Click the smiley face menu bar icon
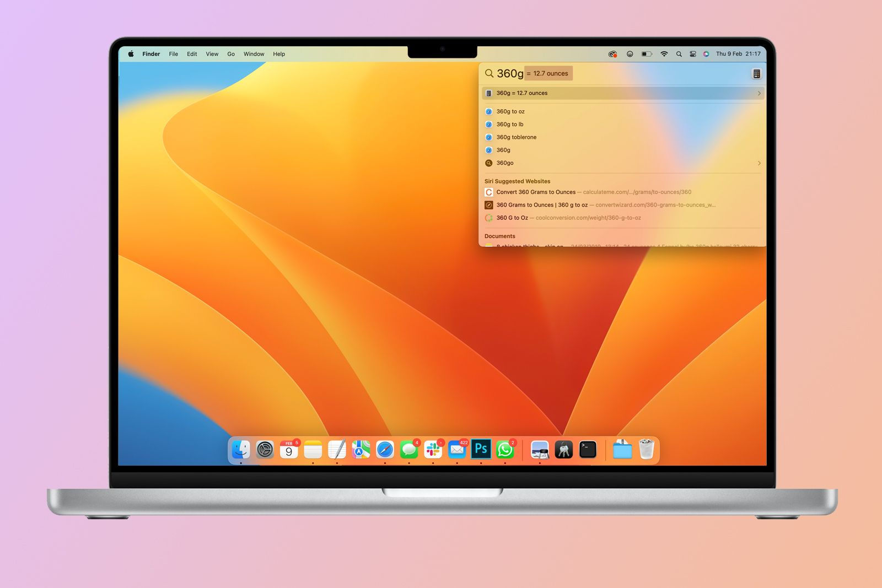The width and height of the screenshot is (882, 588). point(630,54)
